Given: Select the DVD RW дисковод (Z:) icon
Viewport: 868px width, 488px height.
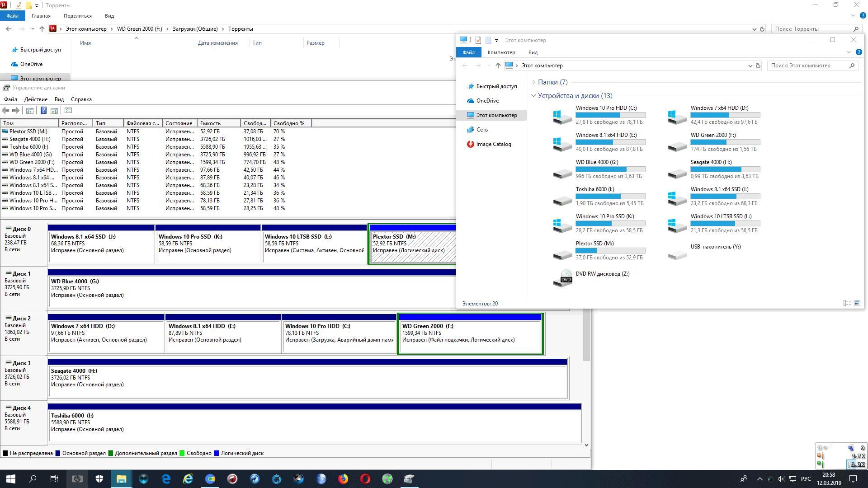Looking at the screenshot, I should tap(562, 278).
